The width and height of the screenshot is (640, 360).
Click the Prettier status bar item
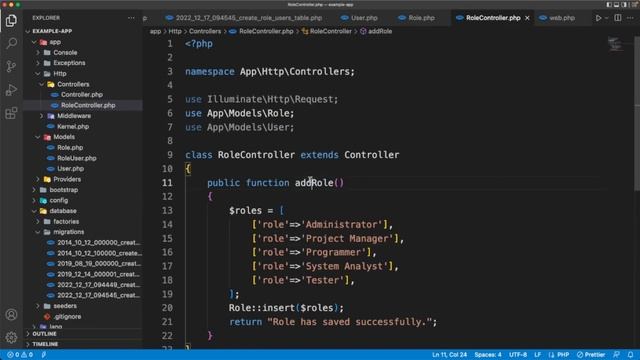tap(591, 355)
